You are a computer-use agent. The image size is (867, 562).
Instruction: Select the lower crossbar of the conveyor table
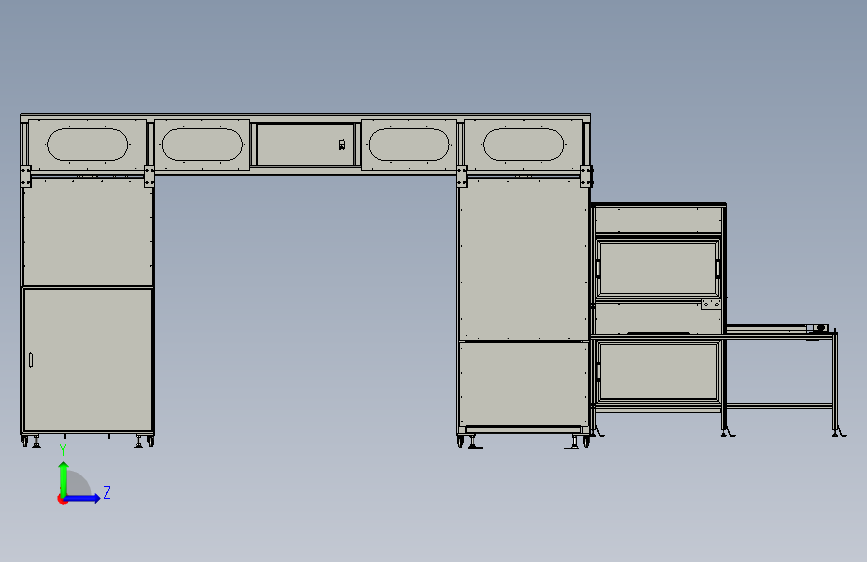(779, 406)
